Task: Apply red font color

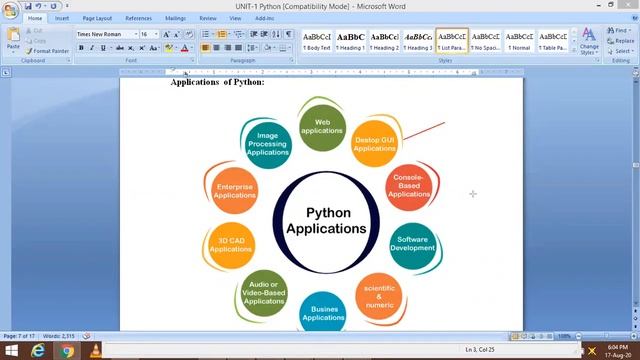Action: (184, 48)
